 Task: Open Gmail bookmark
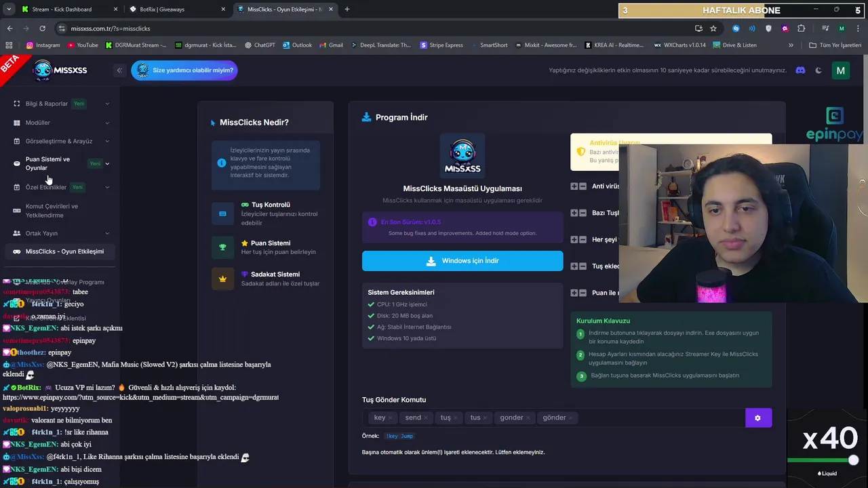[331, 45]
